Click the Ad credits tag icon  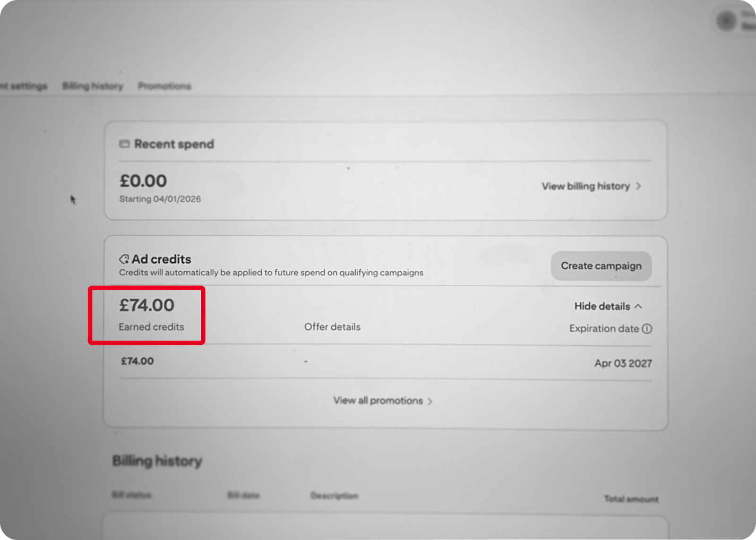click(x=124, y=259)
